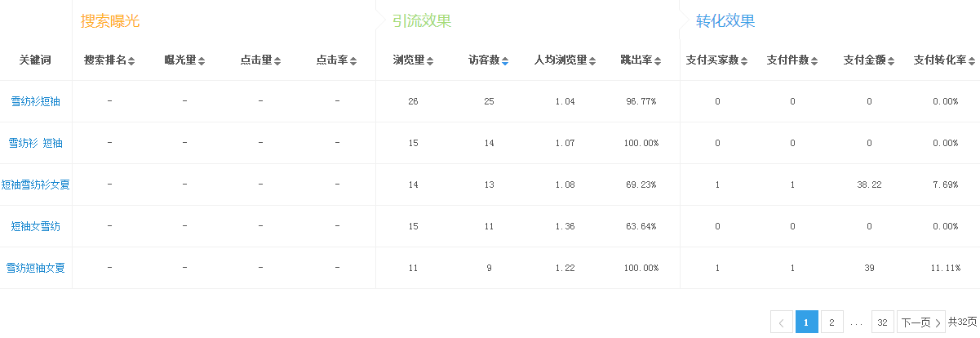Click the 搜索曝光 section heading
980x338 pixels.
(x=110, y=21)
